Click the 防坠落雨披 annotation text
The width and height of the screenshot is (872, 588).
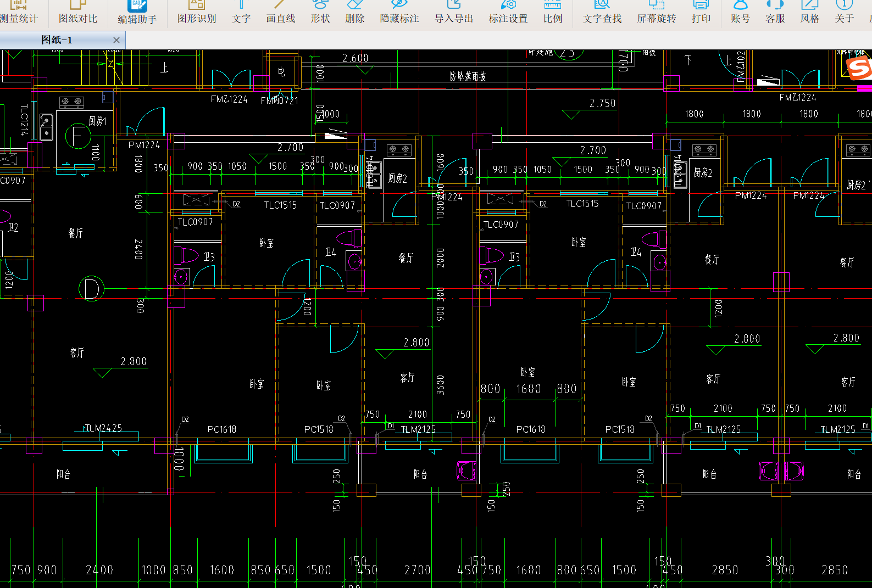click(468, 77)
